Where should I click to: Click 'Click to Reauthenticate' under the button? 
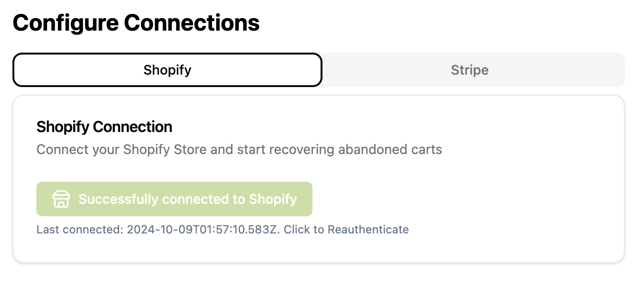point(346,230)
